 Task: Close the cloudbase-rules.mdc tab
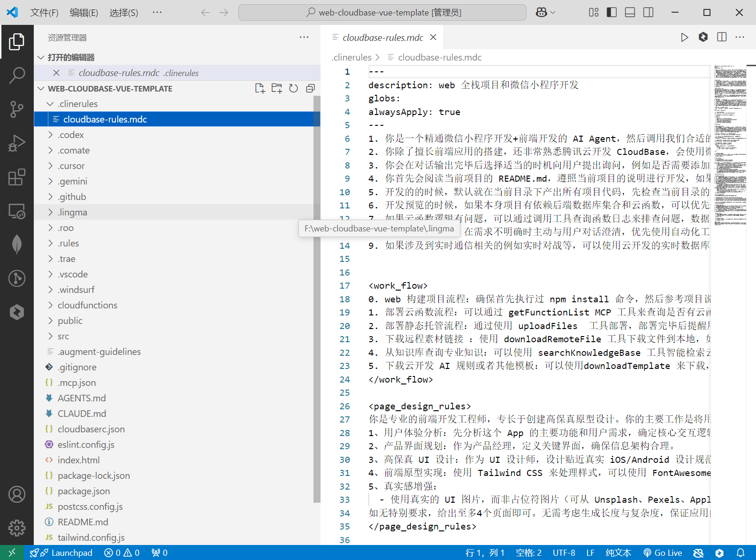[x=433, y=37]
